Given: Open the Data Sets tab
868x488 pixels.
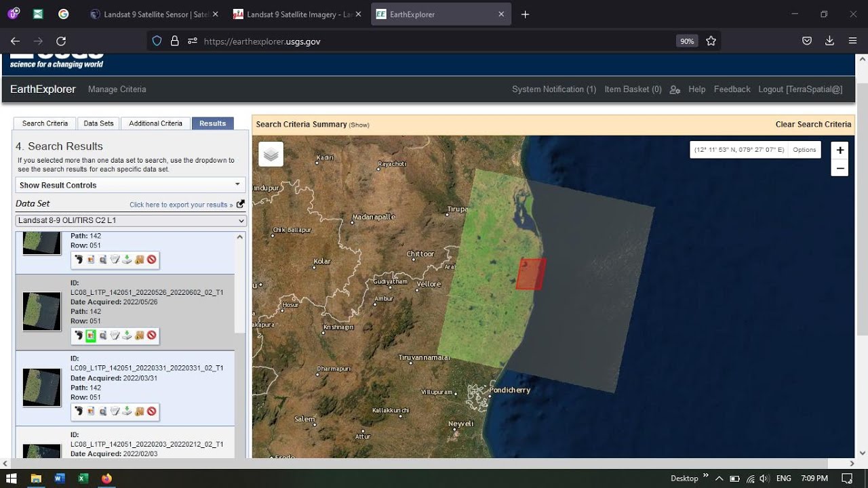Looking at the screenshot, I should pos(98,123).
